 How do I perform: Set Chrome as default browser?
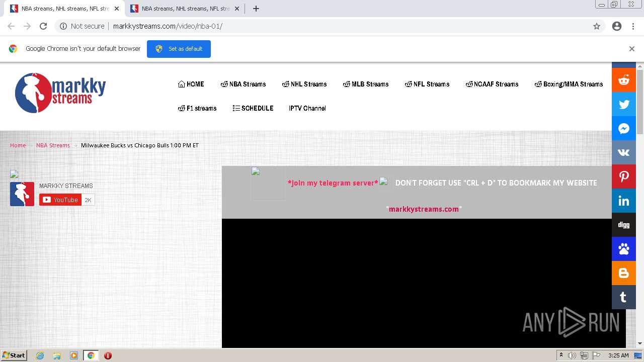(x=179, y=49)
